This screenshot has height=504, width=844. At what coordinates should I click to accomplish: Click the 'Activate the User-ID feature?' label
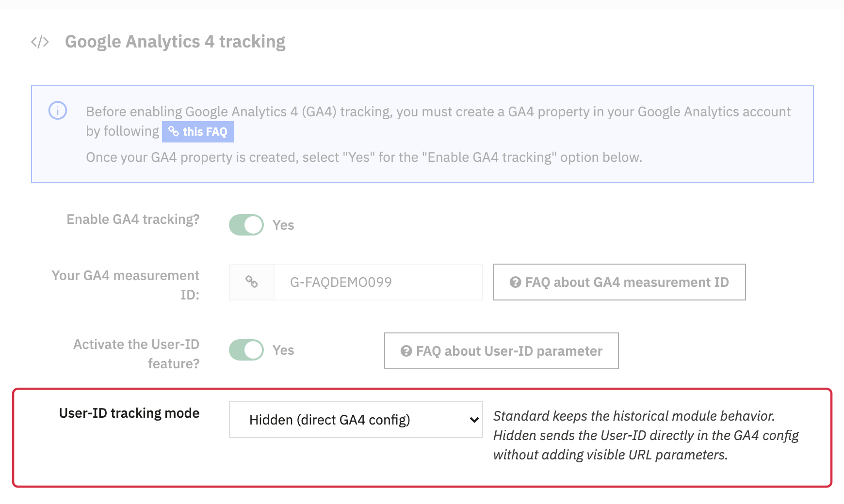click(x=136, y=354)
